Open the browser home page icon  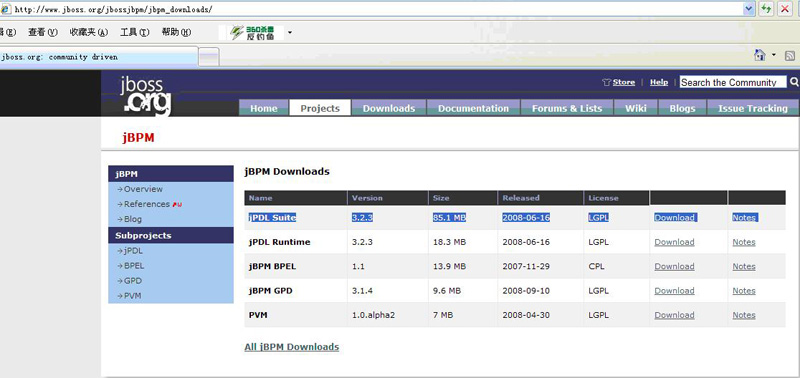(760, 55)
